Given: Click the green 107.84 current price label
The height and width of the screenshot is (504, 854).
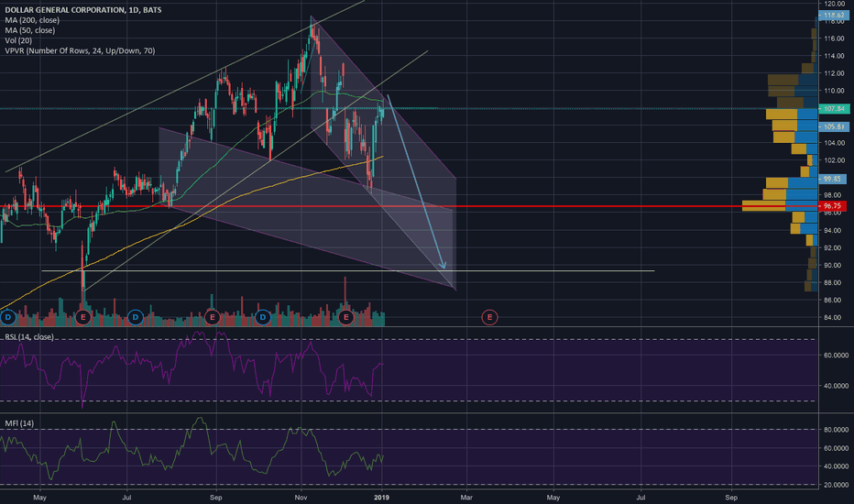Looking at the screenshot, I should (834, 109).
